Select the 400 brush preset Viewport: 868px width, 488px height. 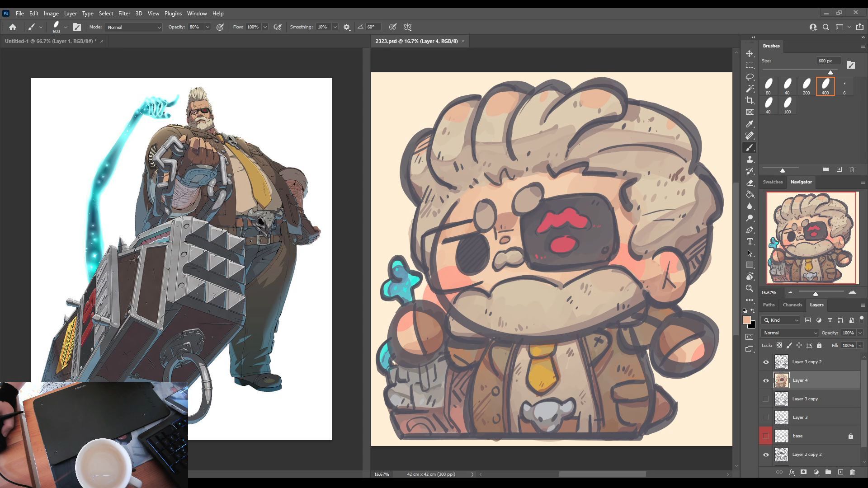(x=826, y=86)
